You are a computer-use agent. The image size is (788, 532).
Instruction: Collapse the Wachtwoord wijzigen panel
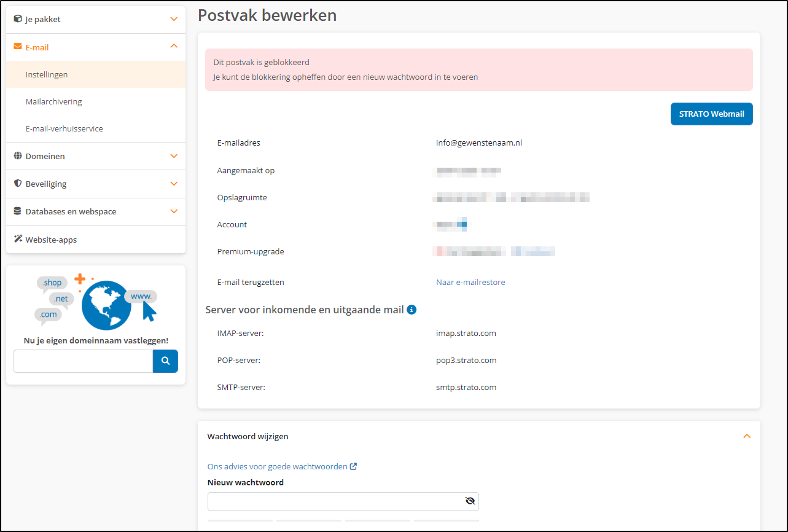(x=747, y=436)
